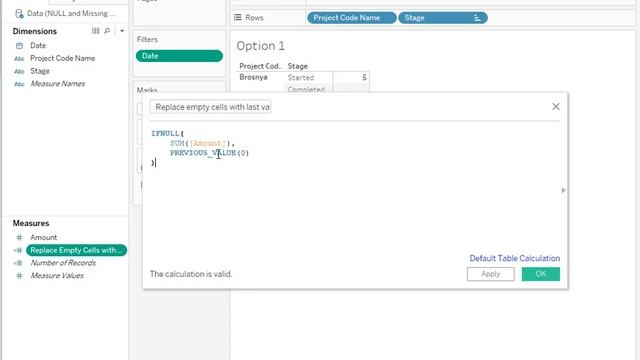Click Abc icon beside Measure Names
640x360 pixels.
click(19, 84)
